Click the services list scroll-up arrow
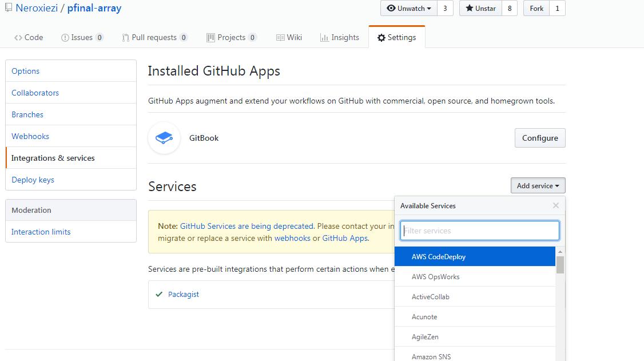Viewport: 644px width, 361px height. pyautogui.click(x=560, y=251)
